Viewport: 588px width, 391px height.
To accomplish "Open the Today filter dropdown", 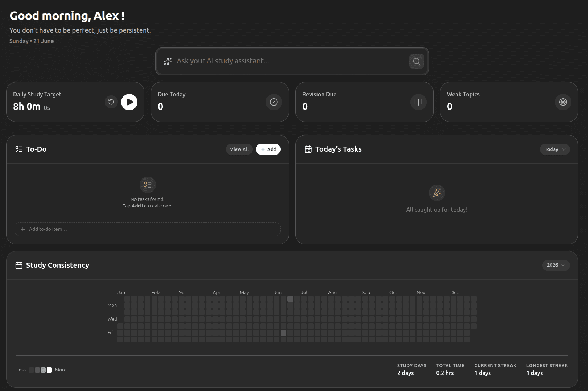I will [x=555, y=149].
